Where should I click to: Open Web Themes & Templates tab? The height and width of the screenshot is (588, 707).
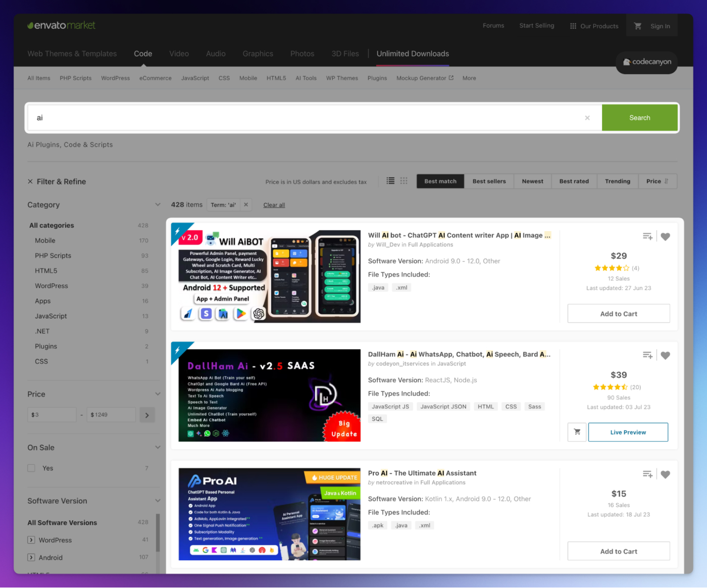(72, 54)
